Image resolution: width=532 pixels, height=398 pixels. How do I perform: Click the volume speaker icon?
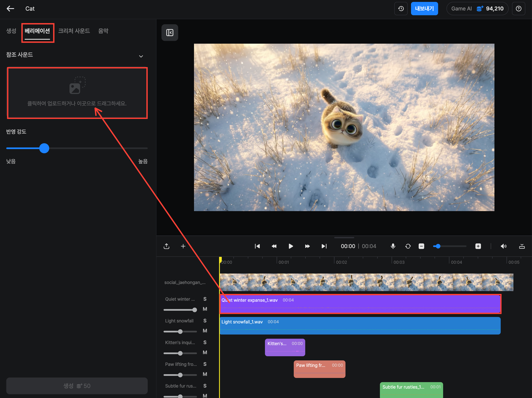click(503, 246)
